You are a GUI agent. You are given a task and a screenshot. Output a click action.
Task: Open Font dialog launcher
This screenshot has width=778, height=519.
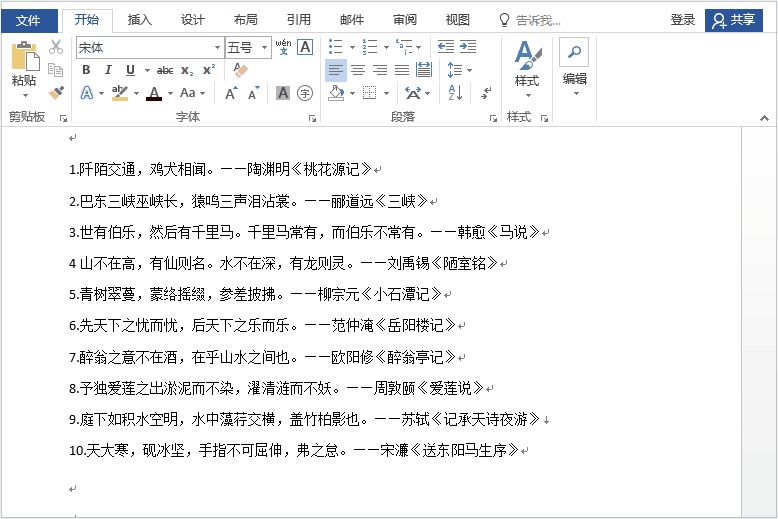[312, 118]
